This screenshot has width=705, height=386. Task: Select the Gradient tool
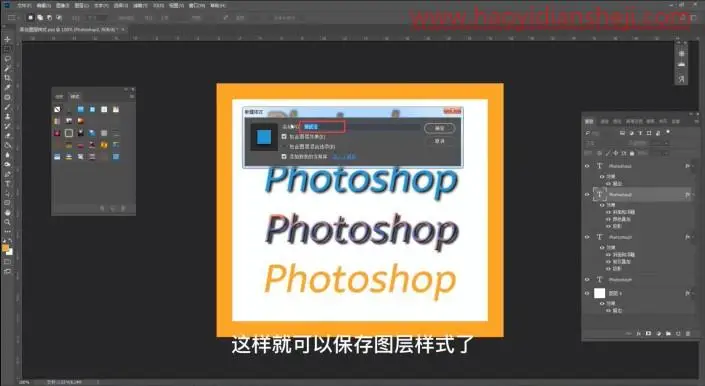coord(7,145)
